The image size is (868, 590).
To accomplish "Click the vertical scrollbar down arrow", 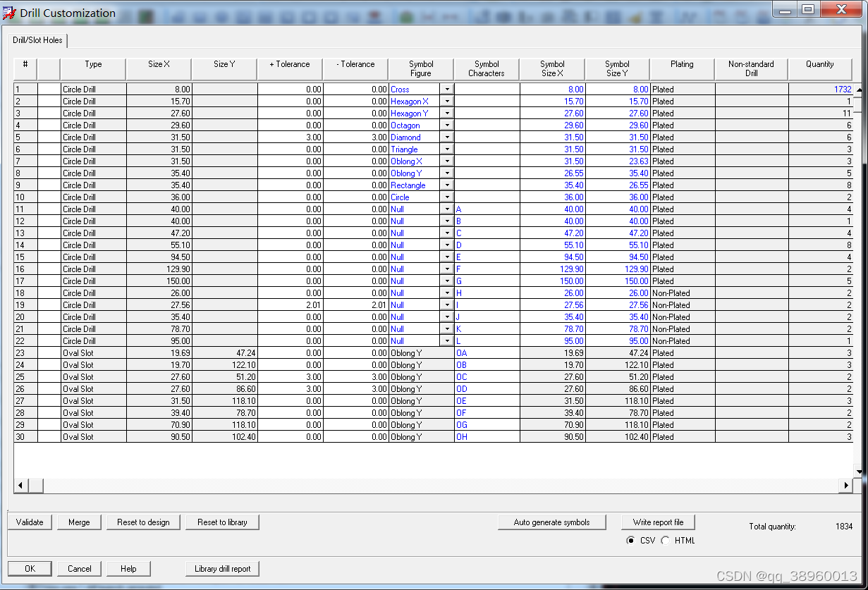I will point(859,472).
